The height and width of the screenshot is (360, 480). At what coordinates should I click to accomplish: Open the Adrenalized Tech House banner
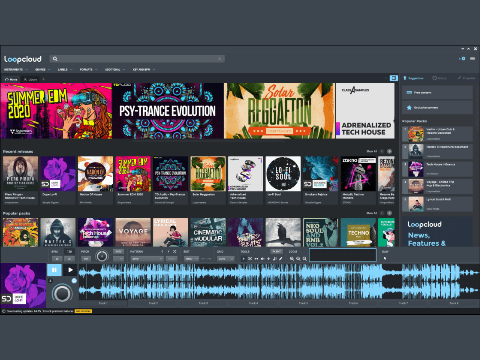tap(365, 111)
